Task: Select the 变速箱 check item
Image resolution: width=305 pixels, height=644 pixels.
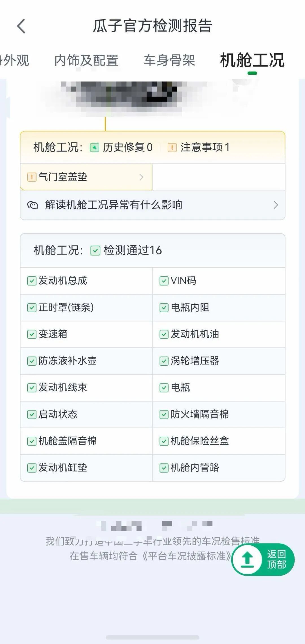Action: tap(86, 334)
